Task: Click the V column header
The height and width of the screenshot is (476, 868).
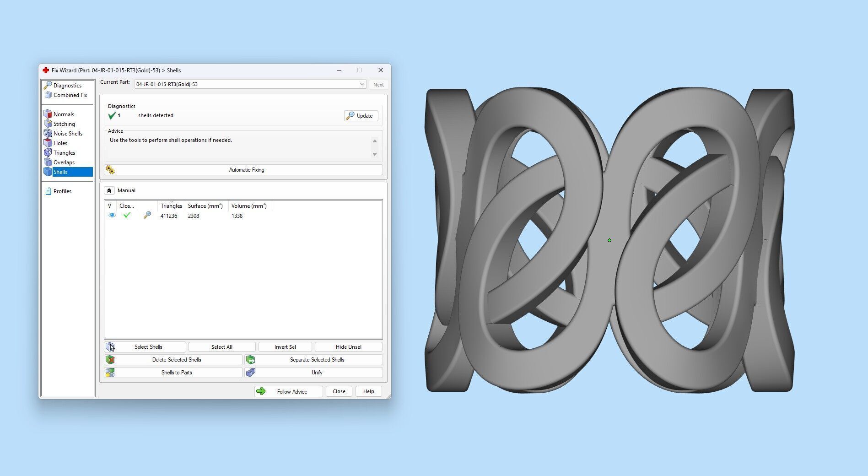Action: click(x=110, y=206)
